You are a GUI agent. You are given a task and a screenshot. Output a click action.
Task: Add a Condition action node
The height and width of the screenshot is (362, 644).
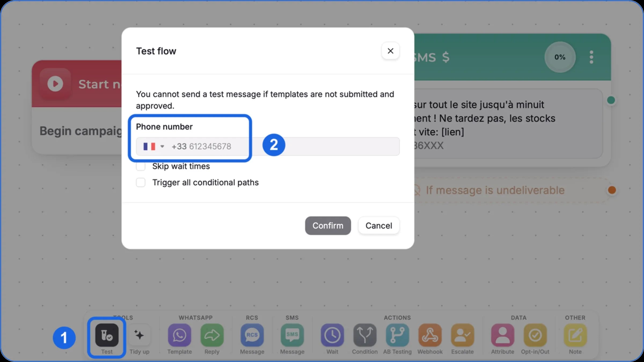click(x=365, y=335)
